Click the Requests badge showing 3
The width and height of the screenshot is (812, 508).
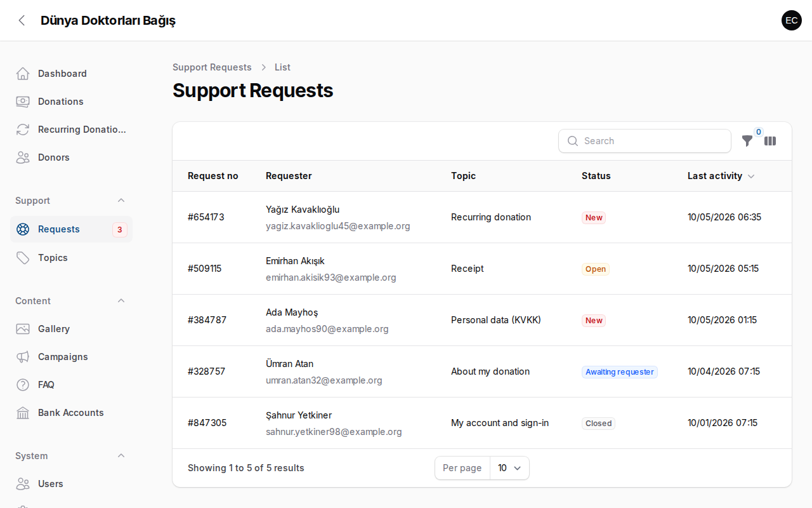coord(120,229)
